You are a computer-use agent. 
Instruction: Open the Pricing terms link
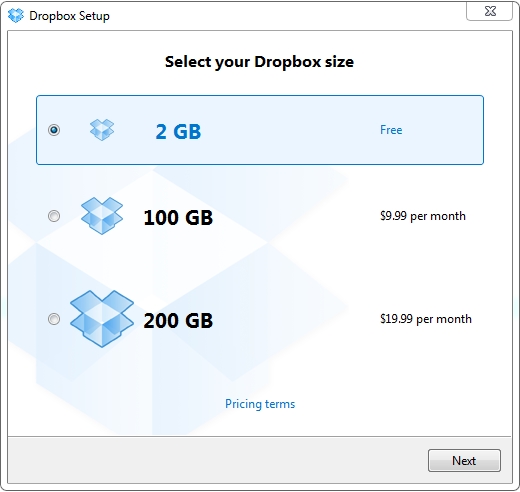(260, 404)
